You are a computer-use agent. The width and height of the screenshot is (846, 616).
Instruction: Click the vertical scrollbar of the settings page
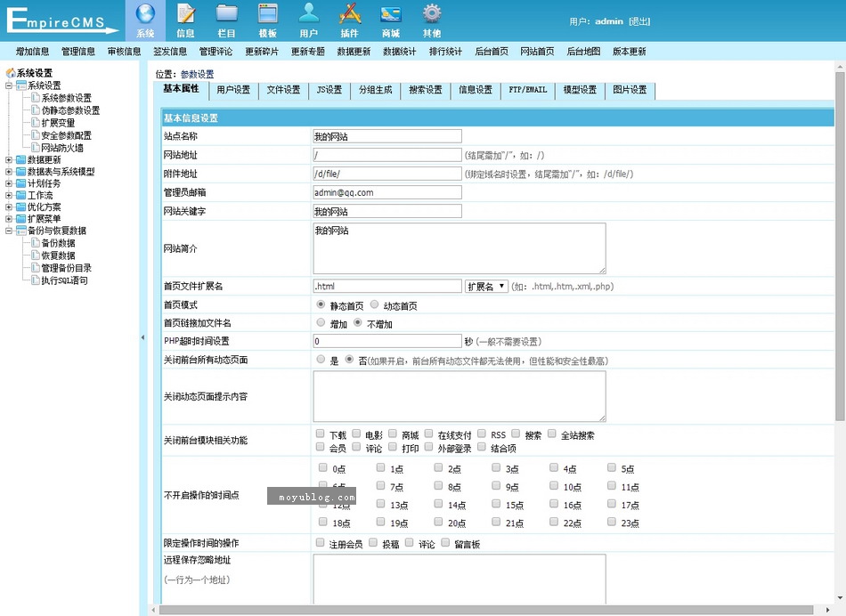840,267
